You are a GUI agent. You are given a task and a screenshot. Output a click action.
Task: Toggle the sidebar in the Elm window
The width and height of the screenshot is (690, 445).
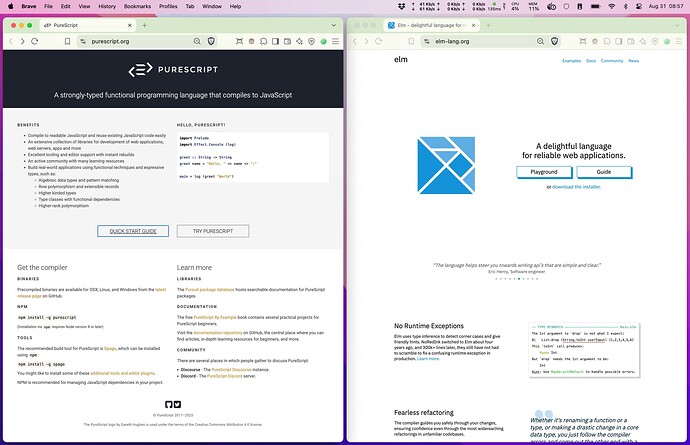tap(619, 41)
